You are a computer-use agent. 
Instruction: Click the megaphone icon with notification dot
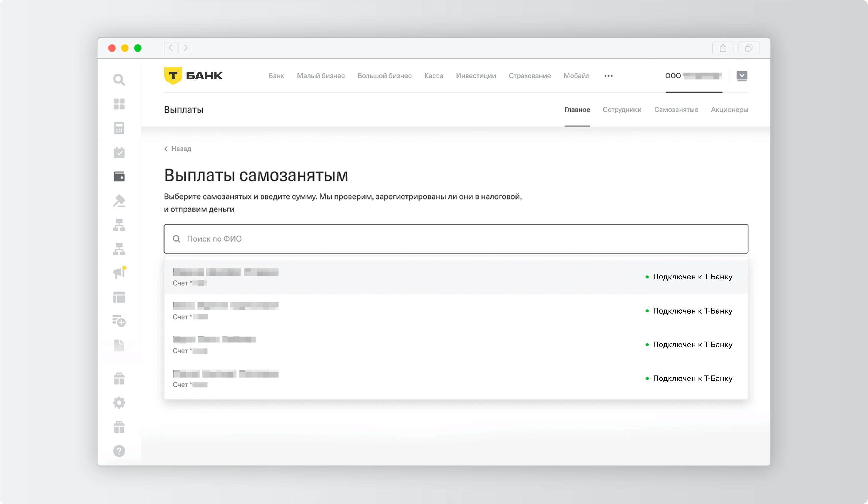119,273
